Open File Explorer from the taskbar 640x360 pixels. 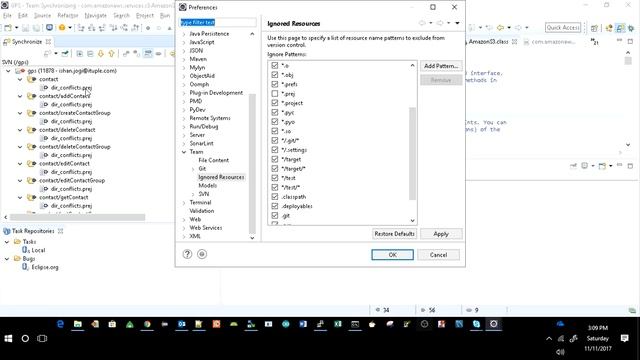78,324
